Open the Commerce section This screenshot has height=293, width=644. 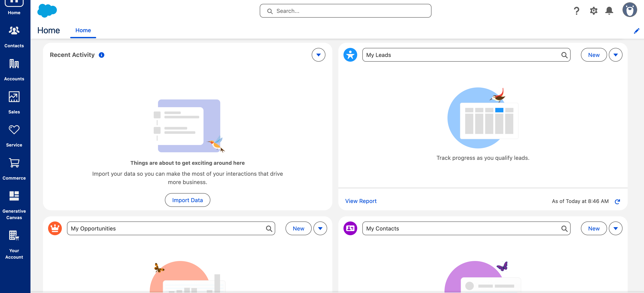[x=14, y=169]
